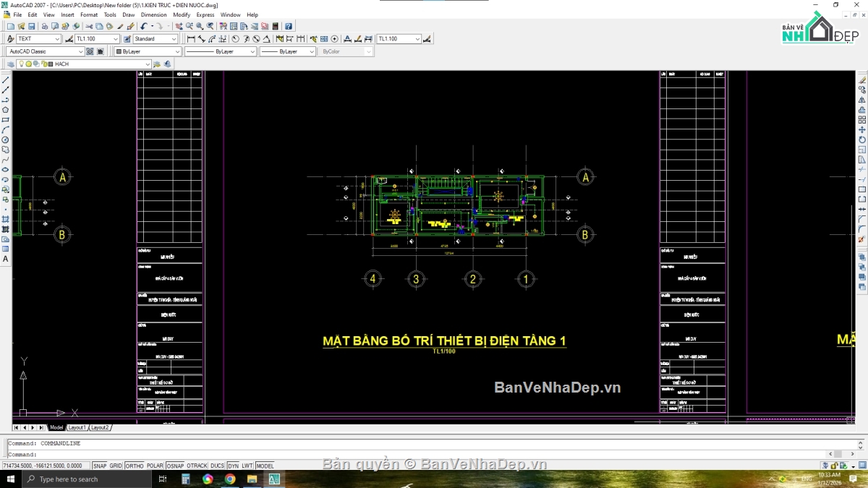The image size is (868, 488).
Task: Switch to the Layout1 tab
Action: click(77, 427)
